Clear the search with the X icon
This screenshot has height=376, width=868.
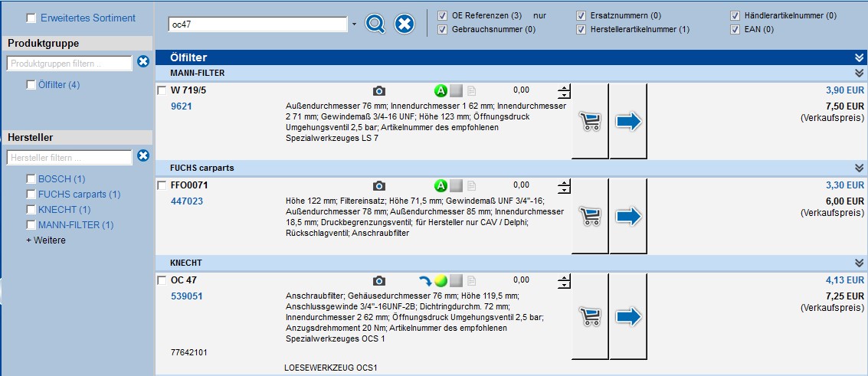point(405,24)
